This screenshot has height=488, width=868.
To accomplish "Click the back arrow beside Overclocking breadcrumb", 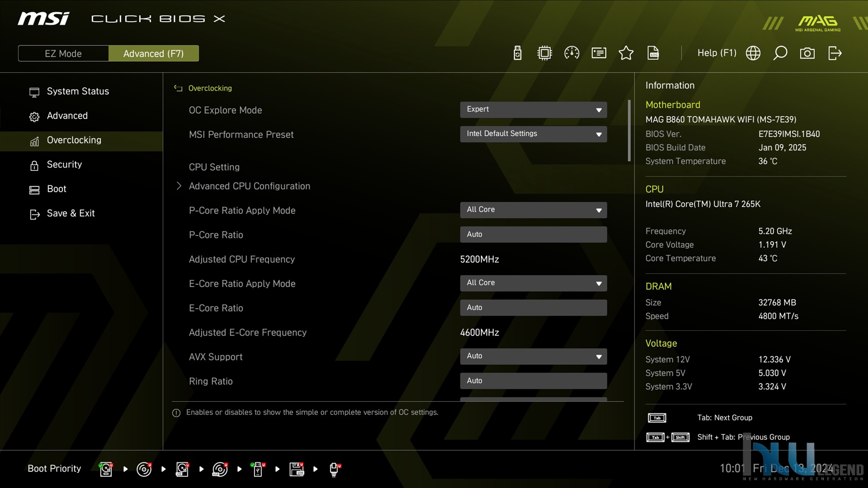I will click(x=178, y=88).
